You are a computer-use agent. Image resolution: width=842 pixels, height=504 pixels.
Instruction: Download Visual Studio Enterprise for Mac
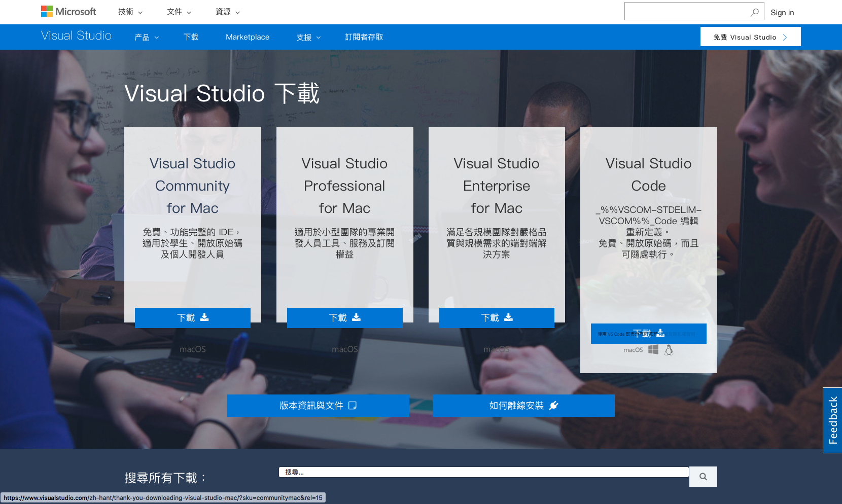[x=497, y=318]
